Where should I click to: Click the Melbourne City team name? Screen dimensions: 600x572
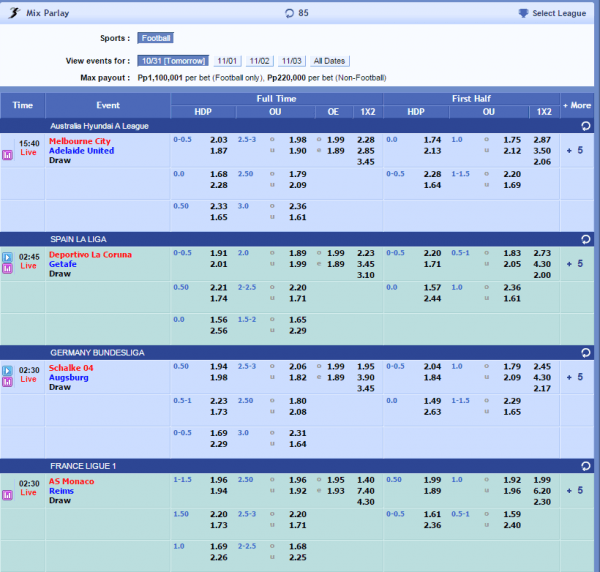(x=80, y=141)
